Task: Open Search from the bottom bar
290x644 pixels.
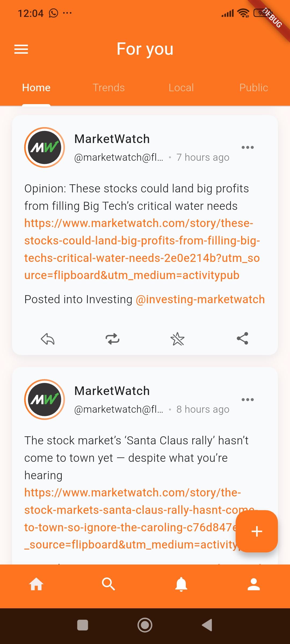Action: pyautogui.click(x=108, y=584)
